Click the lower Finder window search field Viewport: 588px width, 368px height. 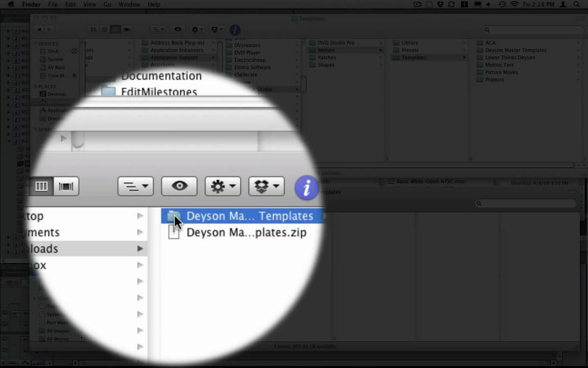point(525,203)
